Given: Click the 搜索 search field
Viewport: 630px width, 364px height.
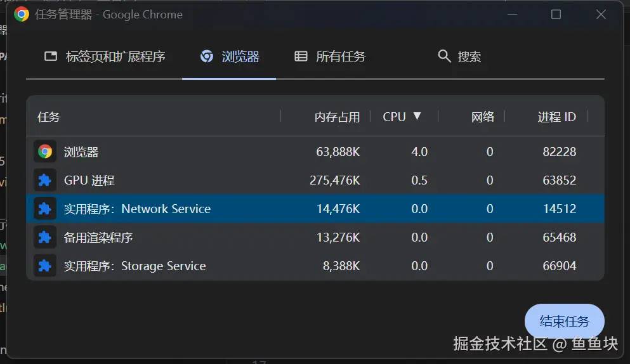Looking at the screenshot, I should tap(469, 56).
